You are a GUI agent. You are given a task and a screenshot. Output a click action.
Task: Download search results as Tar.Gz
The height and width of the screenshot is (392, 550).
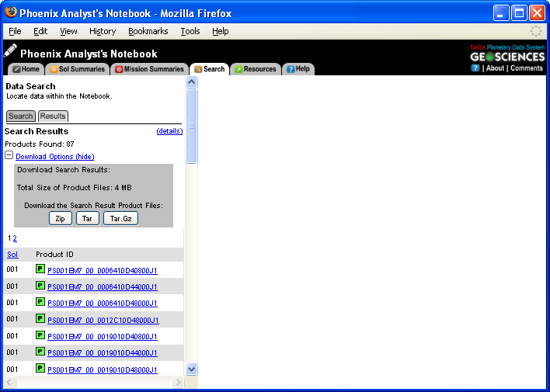click(120, 218)
